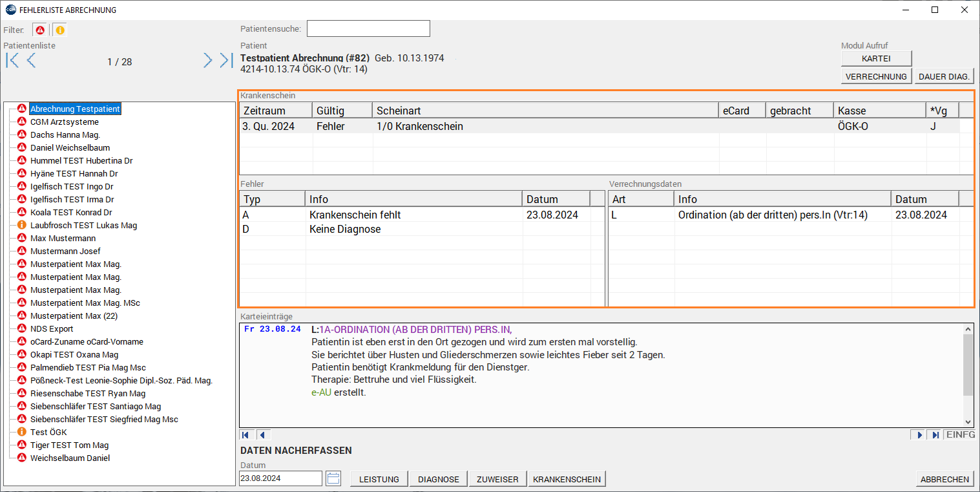Viewport: 980px width, 492px height.
Task: Toggle the orange info filter icon
Action: click(x=59, y=30)
